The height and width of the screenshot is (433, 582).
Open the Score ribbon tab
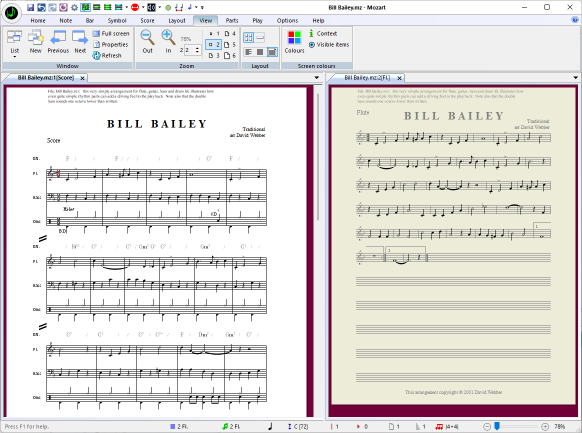click(x=147, y=20)
